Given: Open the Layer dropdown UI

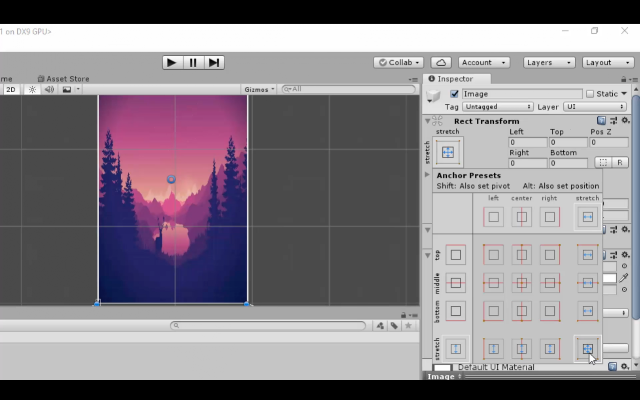Looking at the screenshot, I should coord(595,107).
